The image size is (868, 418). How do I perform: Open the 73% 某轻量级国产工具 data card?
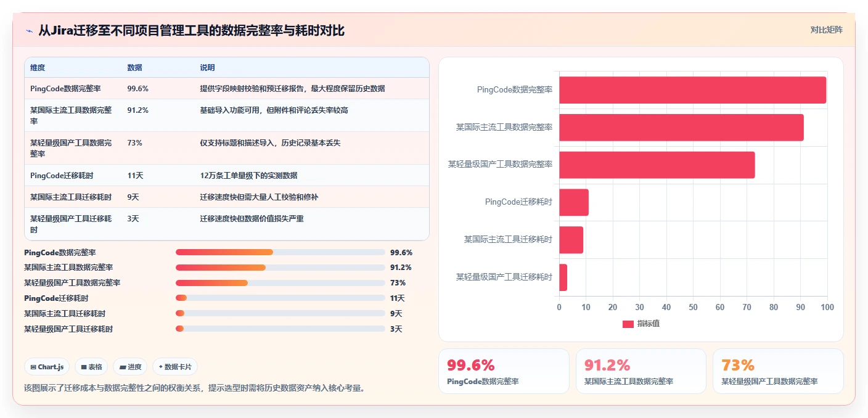click(x=778, y=371)
